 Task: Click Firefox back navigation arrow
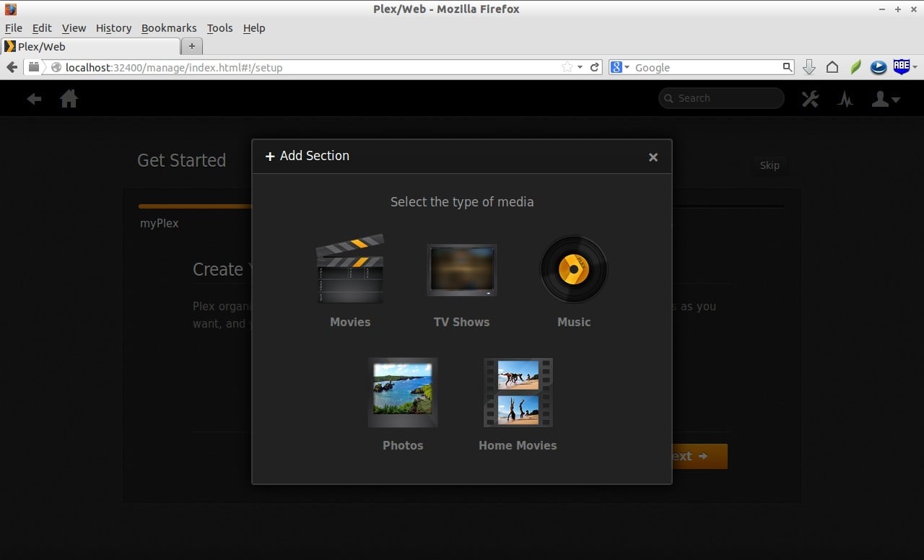click(12, 67)
